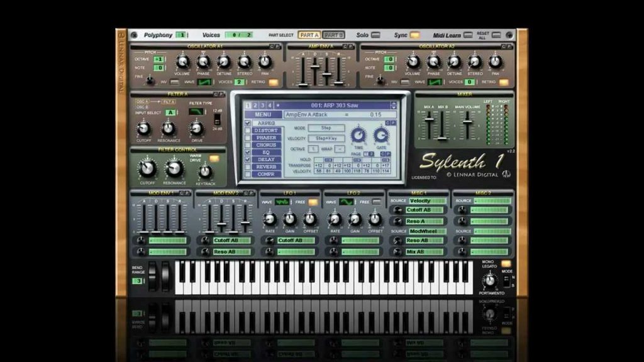This screenshot has width=644, height=362.
Task: Enable the Distort effect checkbox
Action: point(248,131)
